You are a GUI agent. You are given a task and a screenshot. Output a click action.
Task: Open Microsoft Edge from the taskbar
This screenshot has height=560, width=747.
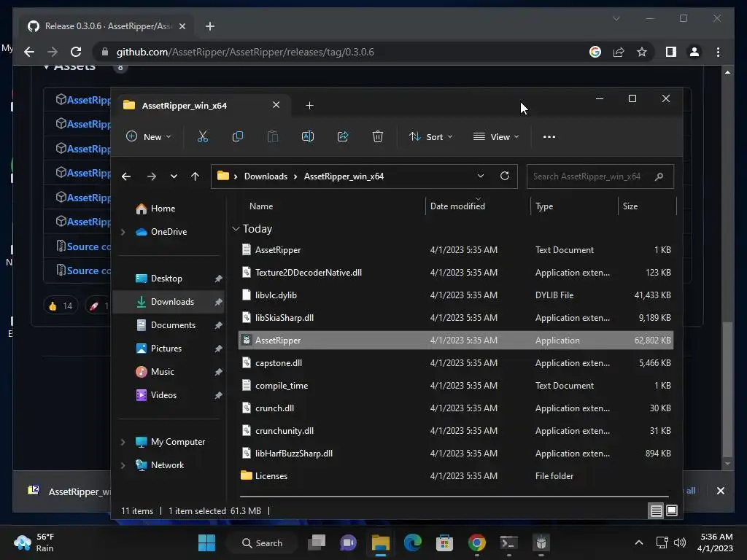413,542
